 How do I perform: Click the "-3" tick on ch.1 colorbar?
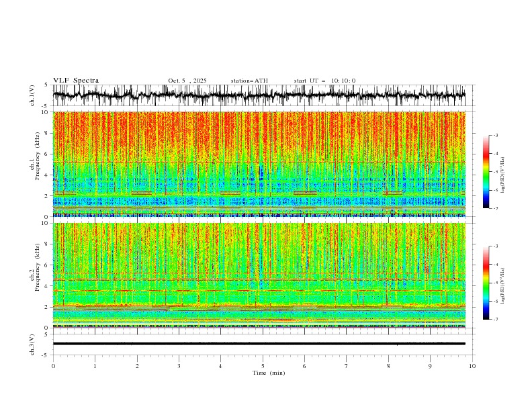[495, 135]
